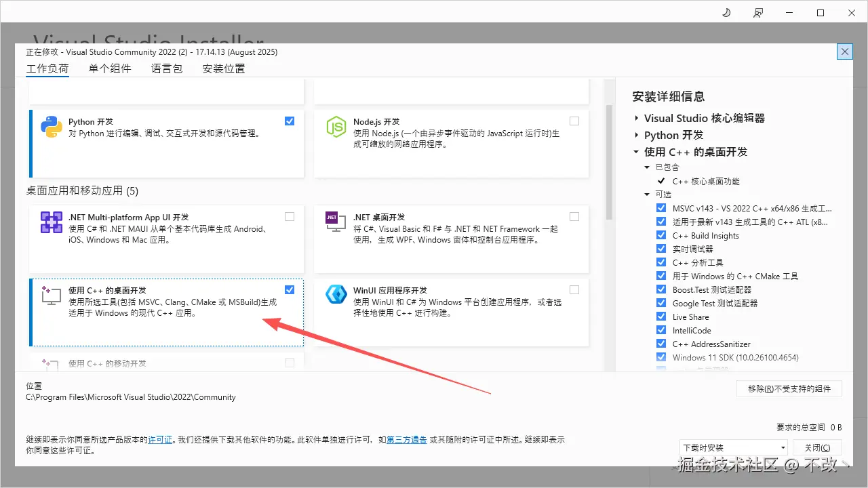The height and width of the screenshot is (488, 868).
Task: Uncheck C++ Build Insights checkbox
Action: [x=661, y=235]
